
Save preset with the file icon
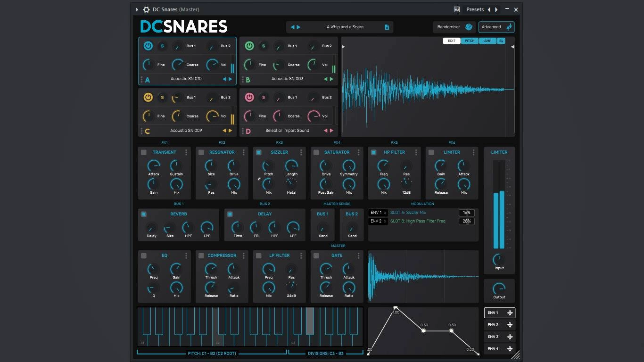tap(387, 27)
